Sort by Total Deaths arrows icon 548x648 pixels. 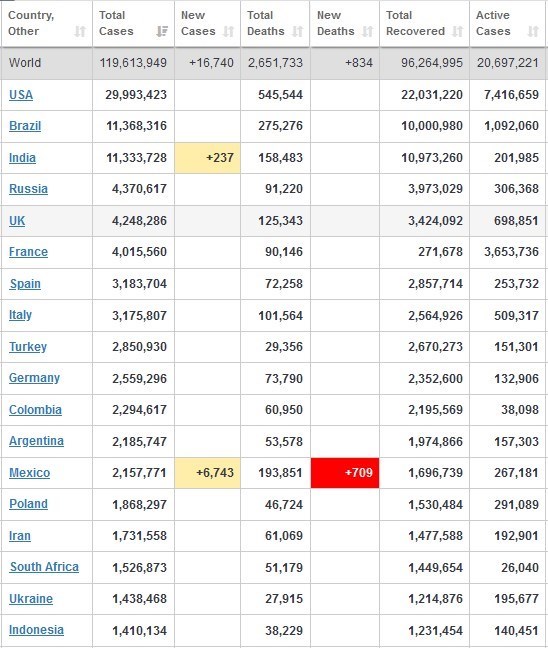pos(298,31)
